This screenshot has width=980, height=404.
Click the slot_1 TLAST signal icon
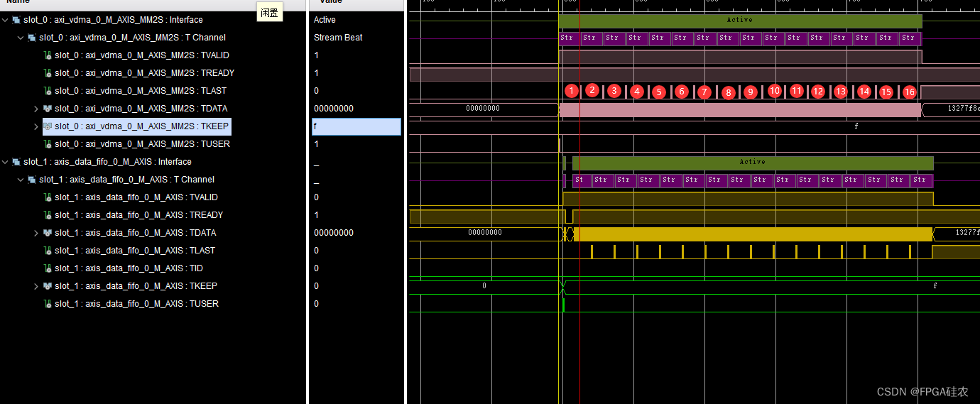coord(48,251)
